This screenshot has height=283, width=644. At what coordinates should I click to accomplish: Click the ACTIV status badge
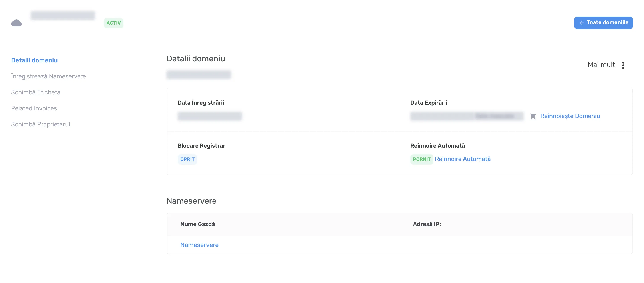113,23
